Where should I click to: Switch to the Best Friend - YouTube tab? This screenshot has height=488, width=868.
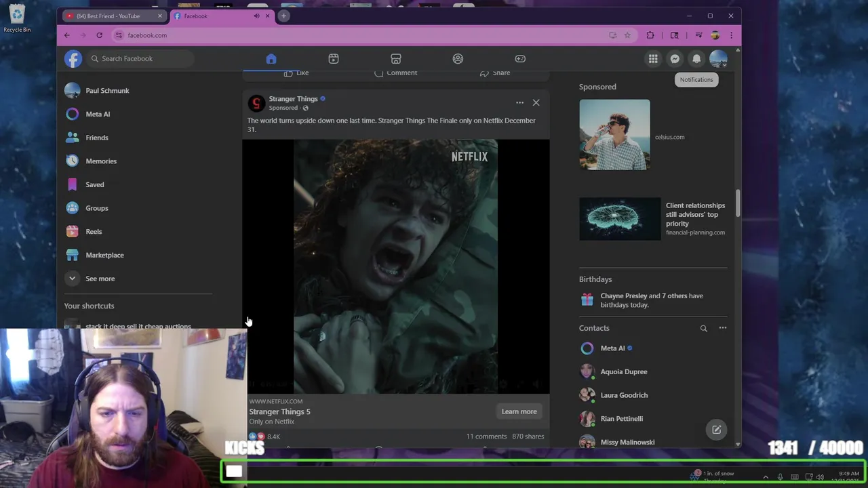pyautogui.click(x=113, y=16)
